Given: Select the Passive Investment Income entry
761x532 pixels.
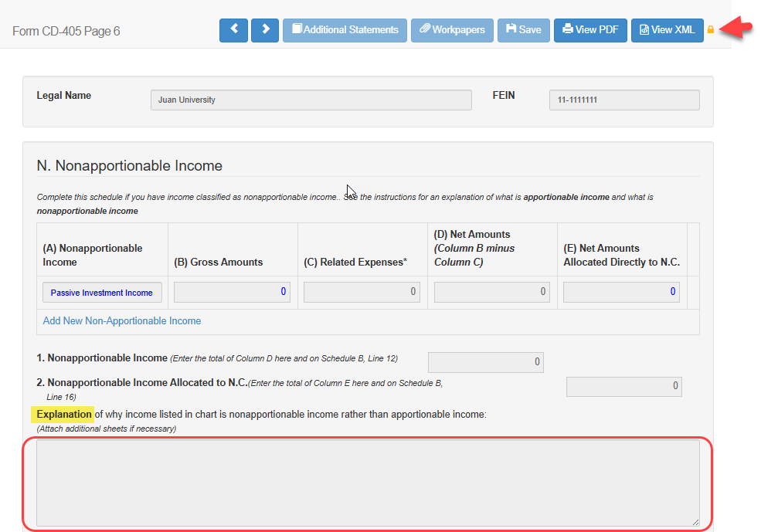Looking at the screenshot, I should [102, 293].
